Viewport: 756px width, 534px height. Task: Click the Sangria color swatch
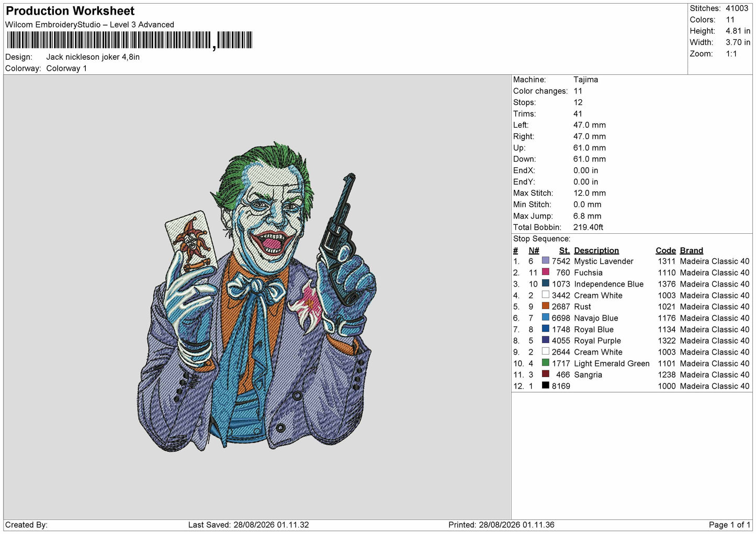(546, 374)
